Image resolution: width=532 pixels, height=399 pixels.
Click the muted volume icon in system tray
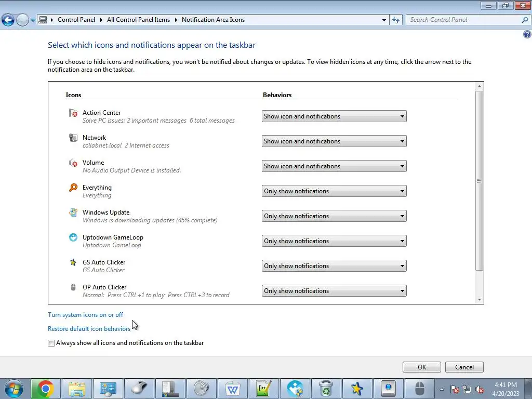[x=480, y=389]
